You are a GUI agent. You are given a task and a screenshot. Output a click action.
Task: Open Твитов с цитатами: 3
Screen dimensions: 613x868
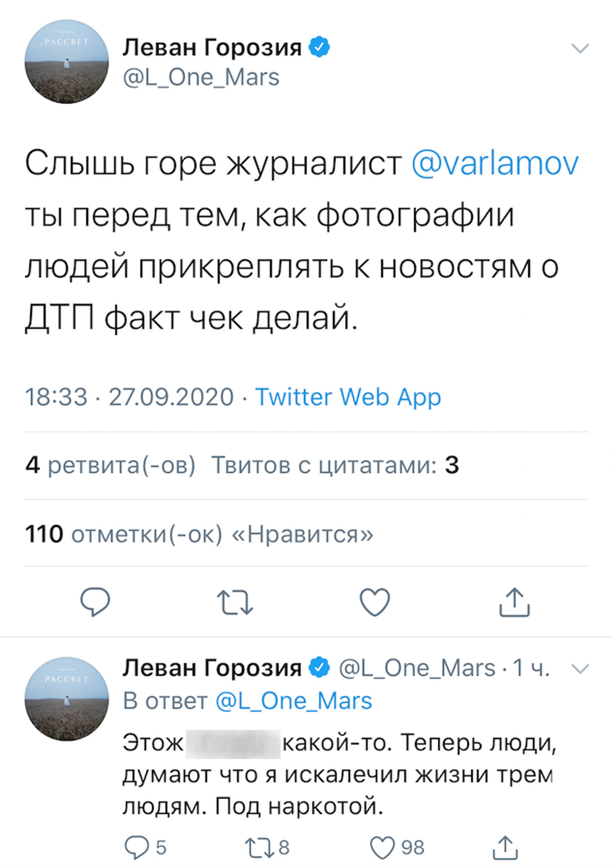coord(336,467)
